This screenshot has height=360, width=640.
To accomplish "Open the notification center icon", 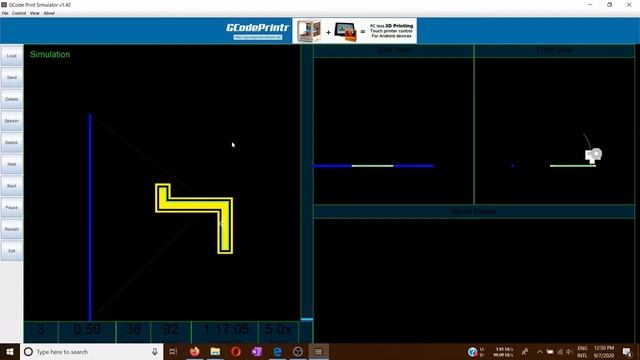I will (627, 351).
